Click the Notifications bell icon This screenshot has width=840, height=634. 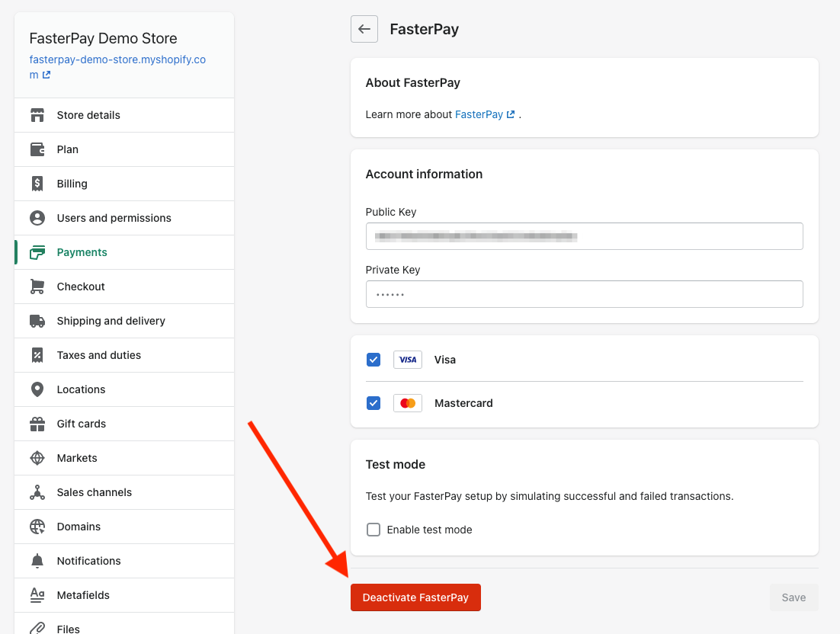(x=37, y=561)
